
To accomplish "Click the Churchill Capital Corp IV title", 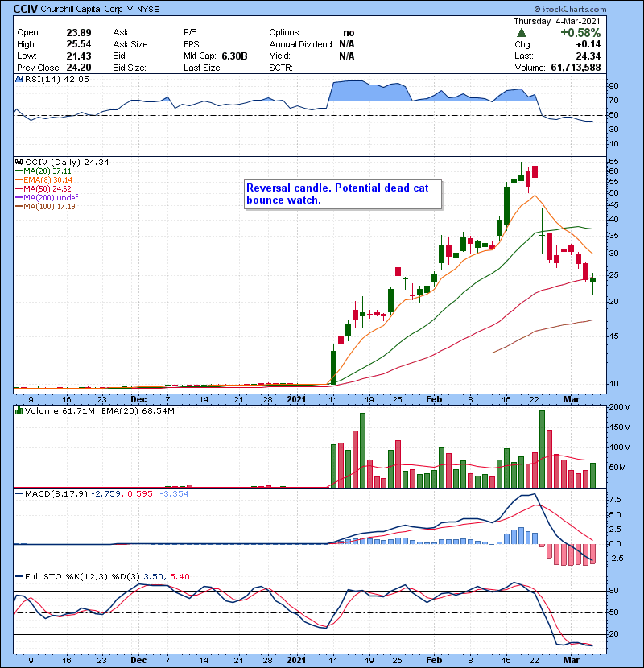I will coord(86,9).
